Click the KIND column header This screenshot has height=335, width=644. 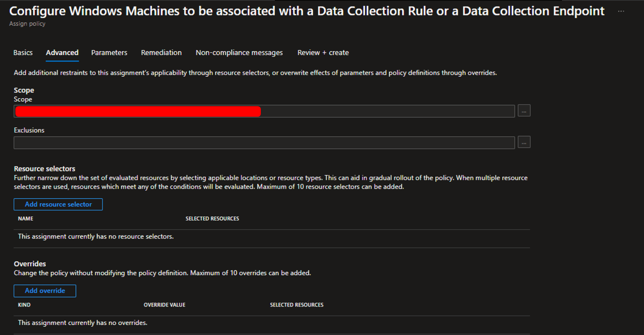coord(24,305)
